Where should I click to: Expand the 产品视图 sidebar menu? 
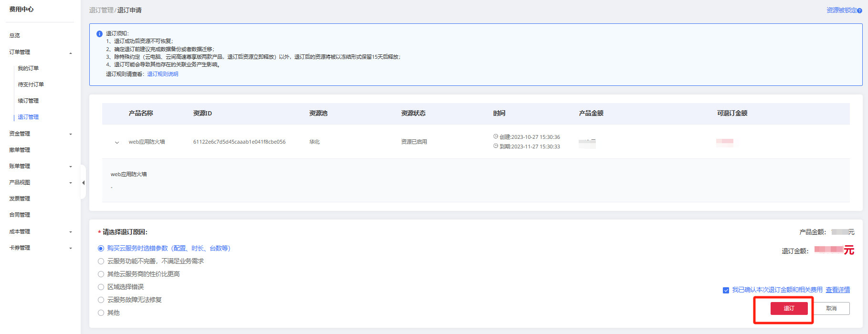[x=71, y=183]
